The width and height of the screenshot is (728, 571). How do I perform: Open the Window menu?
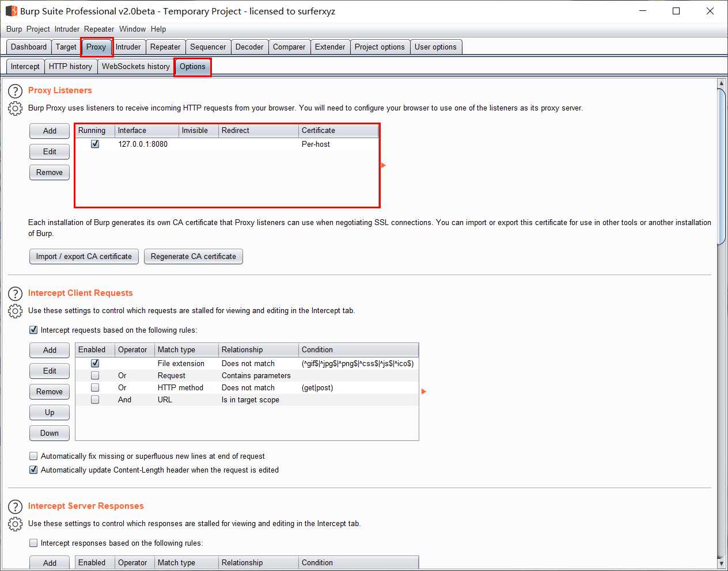coord(132,29)
